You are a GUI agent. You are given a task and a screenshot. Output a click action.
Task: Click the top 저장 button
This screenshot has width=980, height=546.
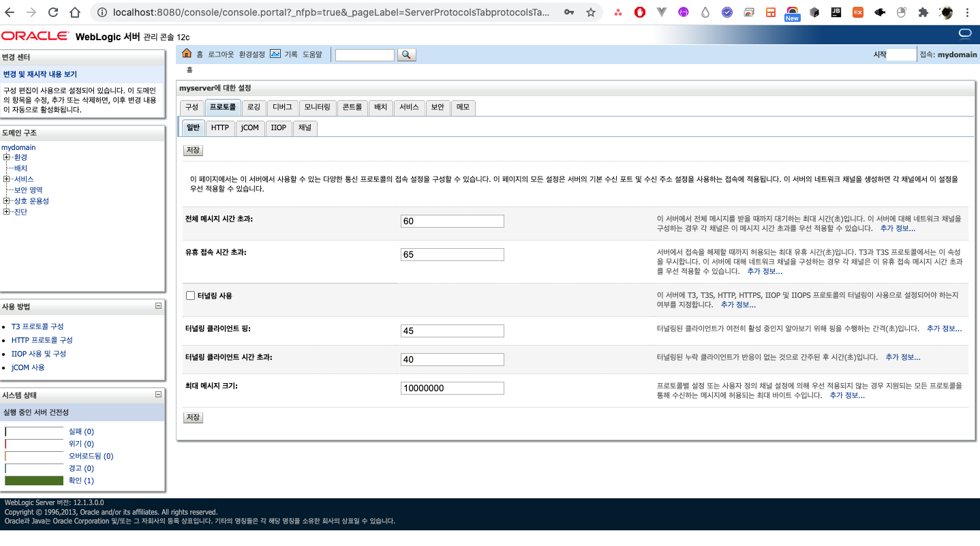(193, 151)
